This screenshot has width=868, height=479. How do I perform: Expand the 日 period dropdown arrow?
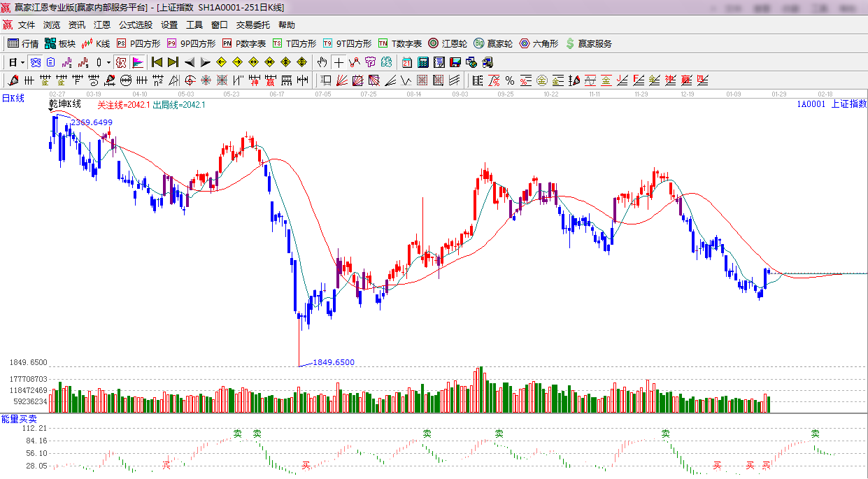pos(22,62)
